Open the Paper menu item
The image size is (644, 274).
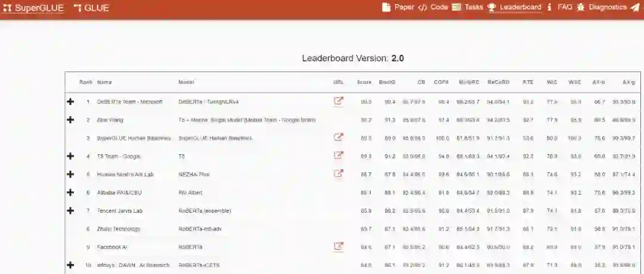(398, 7)
